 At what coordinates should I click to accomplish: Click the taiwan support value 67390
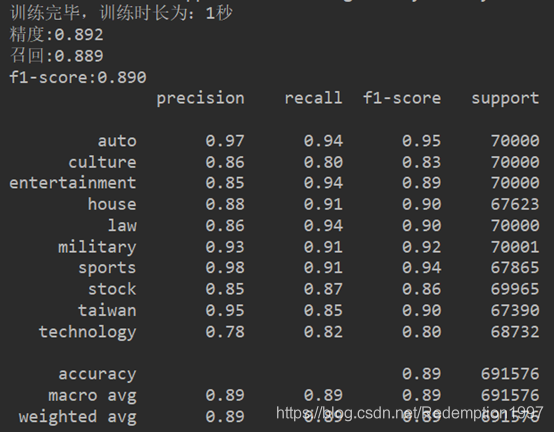coord(515,310)
